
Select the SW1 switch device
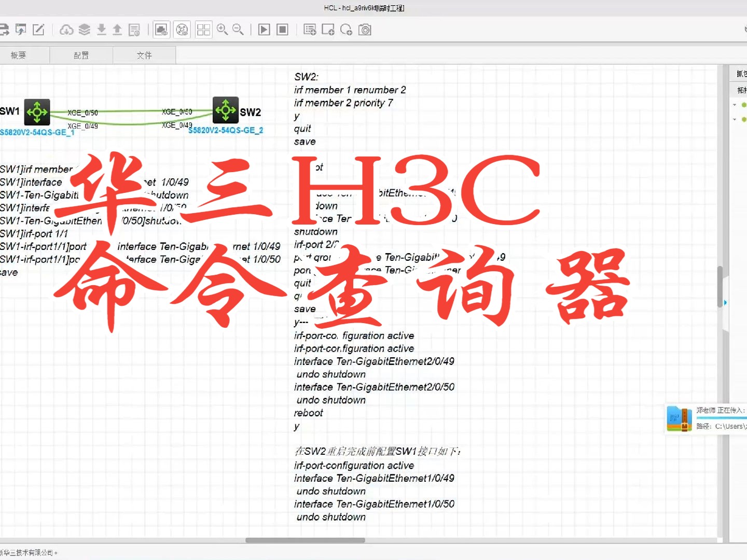37,111
